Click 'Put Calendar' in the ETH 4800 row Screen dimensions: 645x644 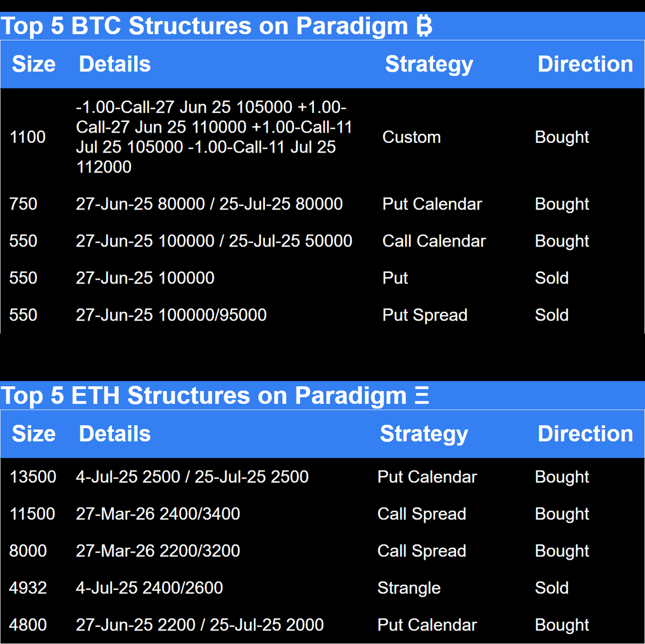click(427, 625)
